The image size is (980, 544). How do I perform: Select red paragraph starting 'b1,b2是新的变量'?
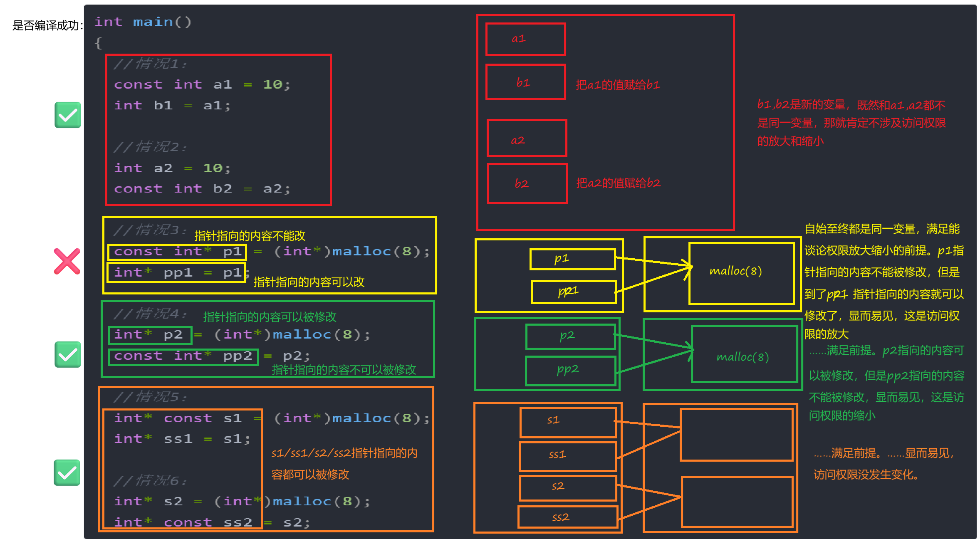click(851, 123)
